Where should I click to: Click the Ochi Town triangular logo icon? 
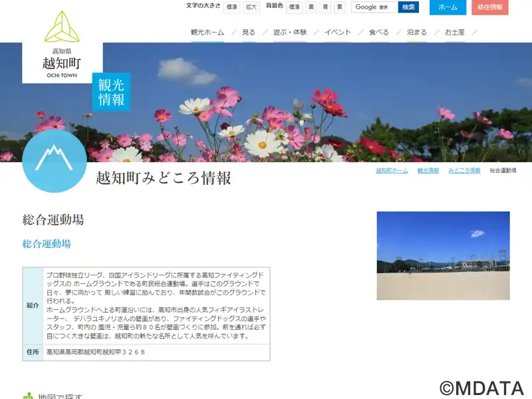(62, 27)
